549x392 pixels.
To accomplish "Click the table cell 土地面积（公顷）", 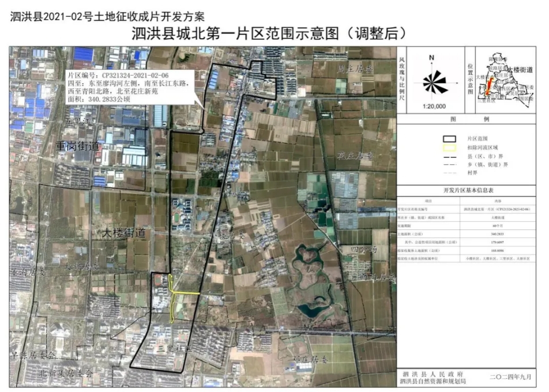I will pyautogui.click(x=410, y=234).
